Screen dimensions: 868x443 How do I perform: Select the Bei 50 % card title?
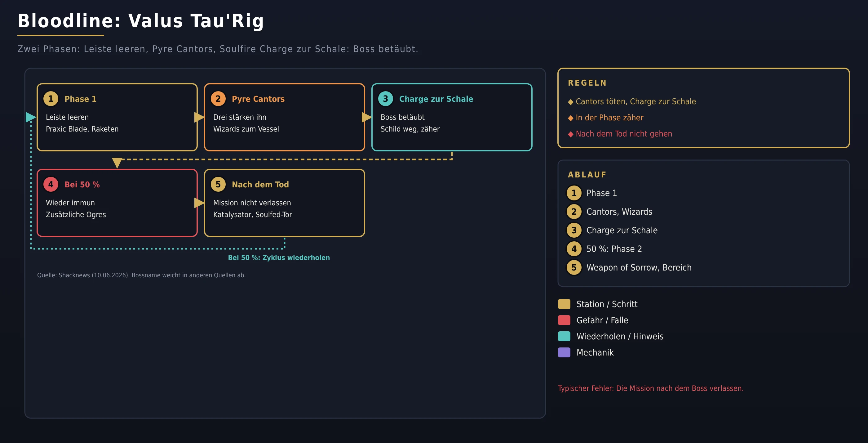point(82,184)
